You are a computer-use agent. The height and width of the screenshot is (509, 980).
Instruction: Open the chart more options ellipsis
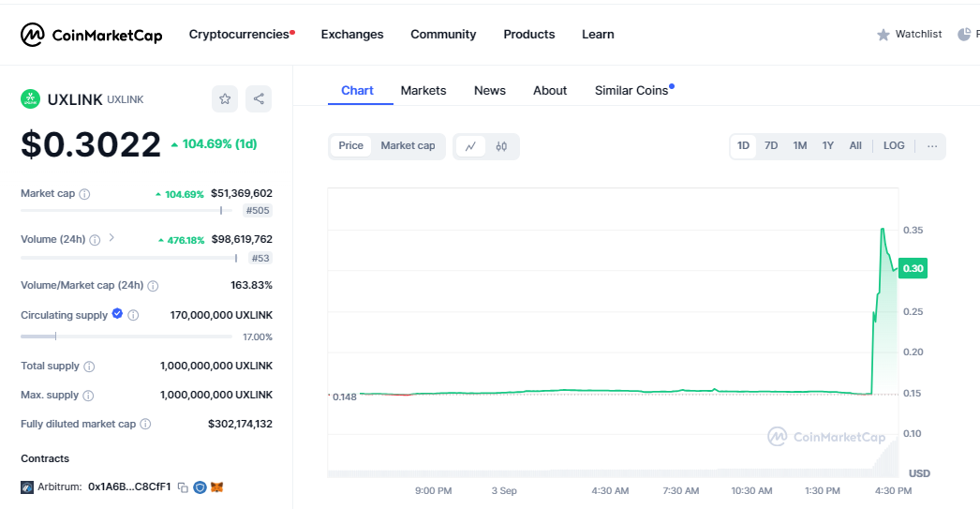click(x=932, y=146)
